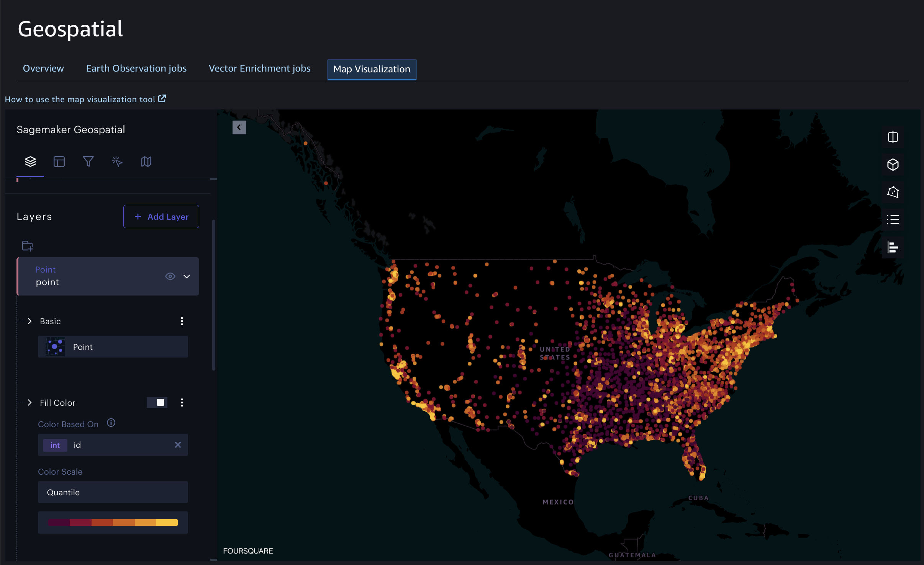This screenshot has width=924, height=565.
Task: Open Fill Color options menu
Action: [182, 402]
